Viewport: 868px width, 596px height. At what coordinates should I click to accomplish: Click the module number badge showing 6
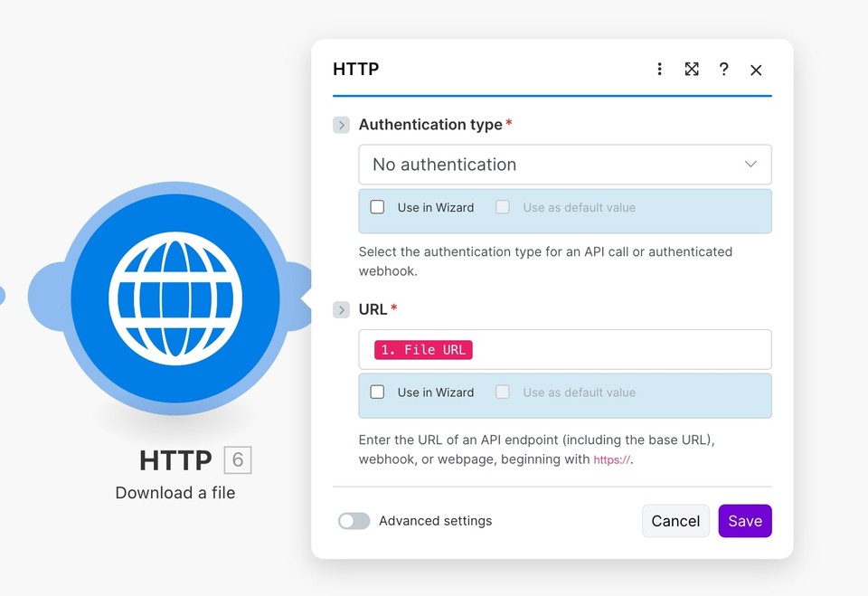[x=237, y=460]
